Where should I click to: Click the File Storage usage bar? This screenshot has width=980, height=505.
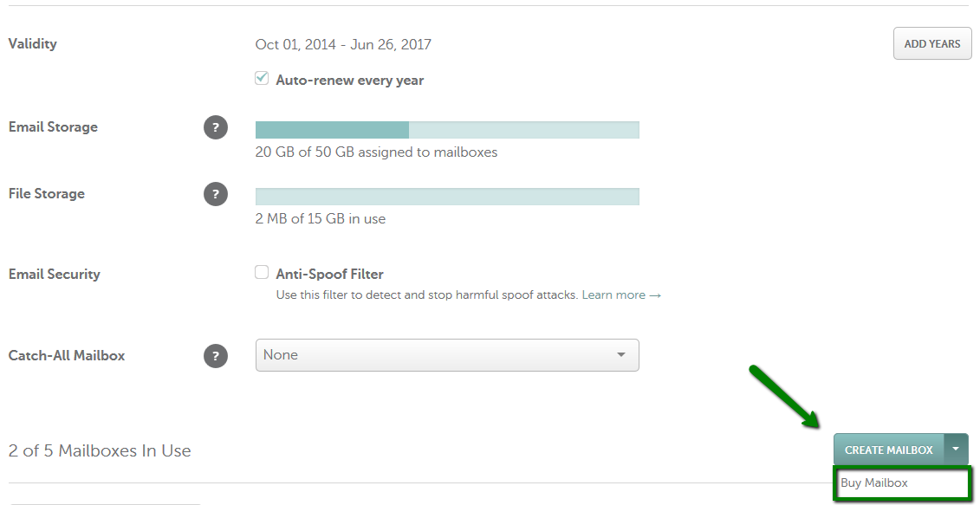click(x=447, y=197)
